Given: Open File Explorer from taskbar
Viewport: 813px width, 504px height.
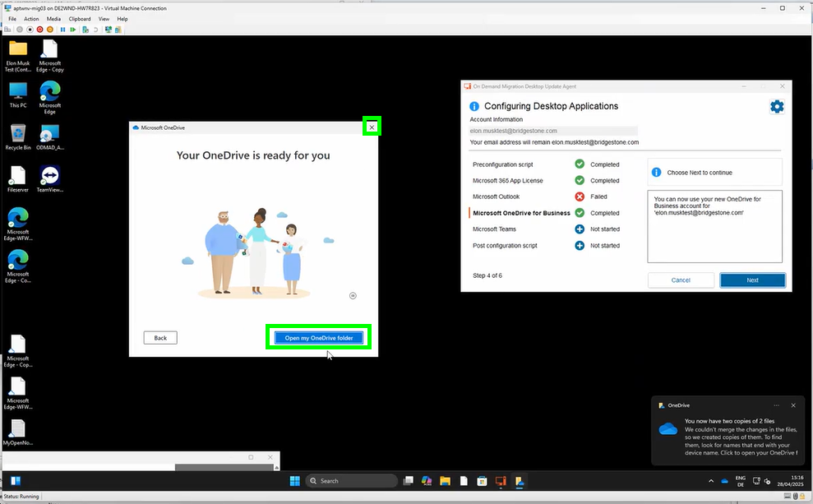Looking at the screenshot, I should [x=445, y=481].
